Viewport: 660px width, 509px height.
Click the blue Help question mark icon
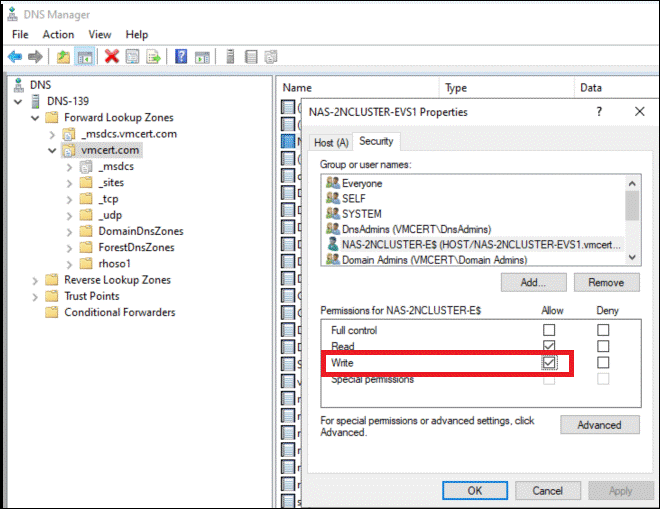(181, 56)
